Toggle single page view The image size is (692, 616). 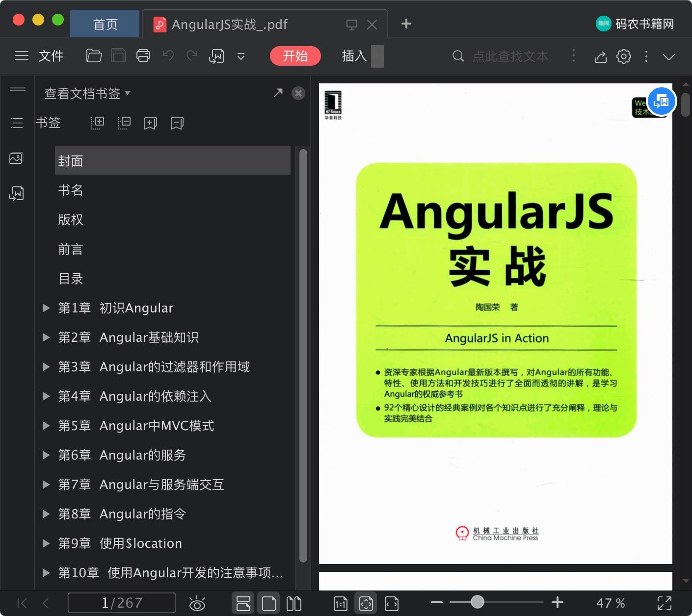pos(268,603)
